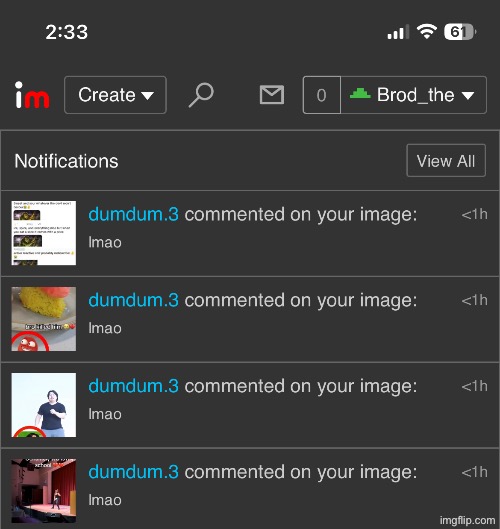This screenshot has width=500, height=529.
Task: Click the search magnifier icon
Action: (x=201, y=95)
